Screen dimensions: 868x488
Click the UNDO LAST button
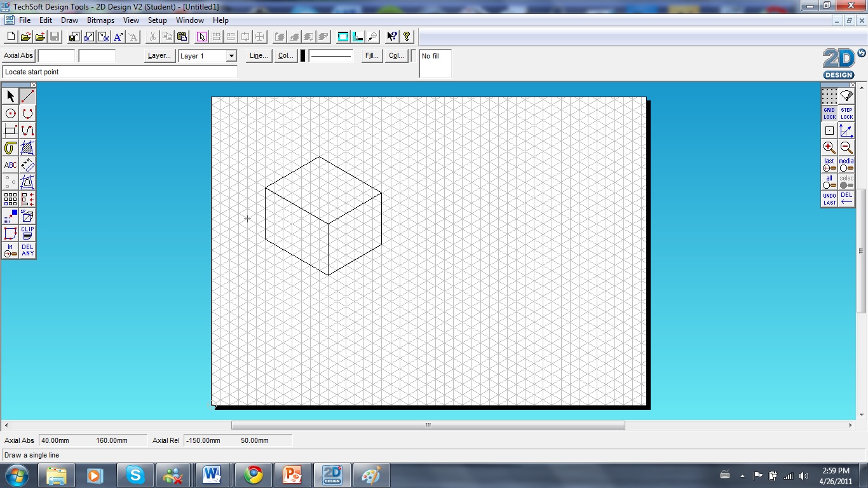pyautogui.click(x=829, y=198)
